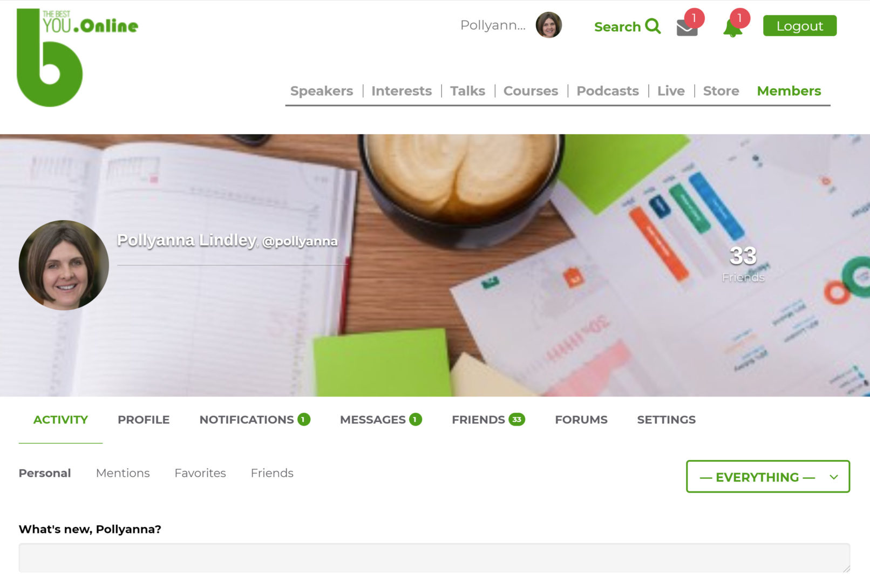Expand the Everything filter dropdown
This screenshot has height=588, width=870.
(x=767, y=476)
